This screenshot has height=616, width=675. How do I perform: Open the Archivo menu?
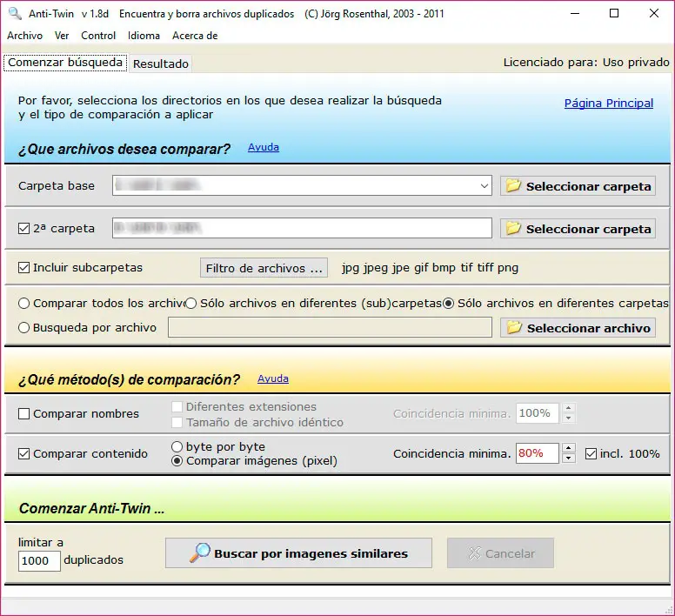click(x=24, y=36)
